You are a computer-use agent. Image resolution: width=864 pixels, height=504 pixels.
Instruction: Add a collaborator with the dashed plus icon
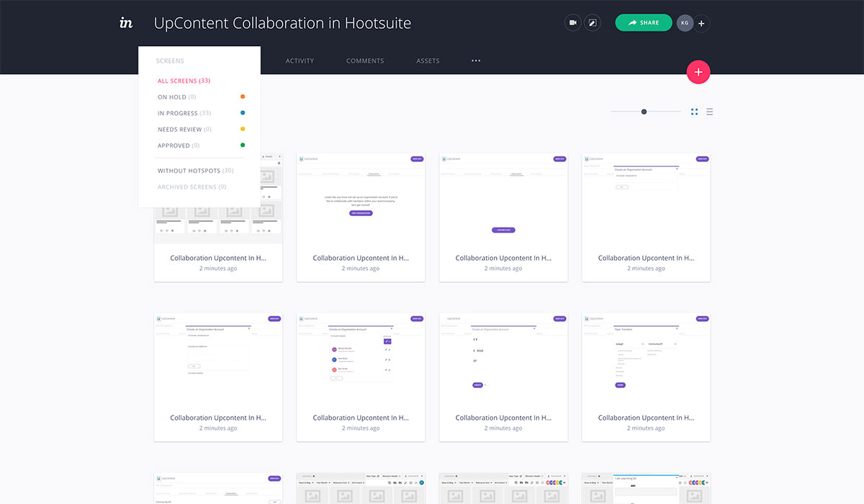[x=701, y=23]
